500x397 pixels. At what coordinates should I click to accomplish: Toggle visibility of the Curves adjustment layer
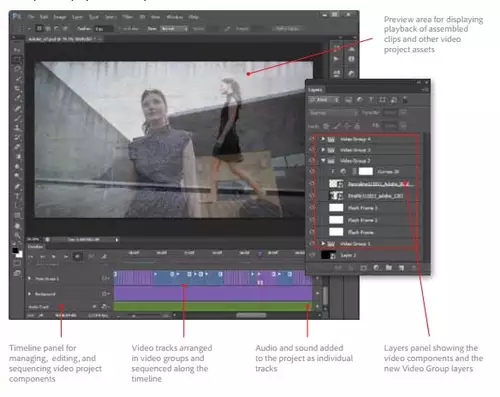coord(312,172)
